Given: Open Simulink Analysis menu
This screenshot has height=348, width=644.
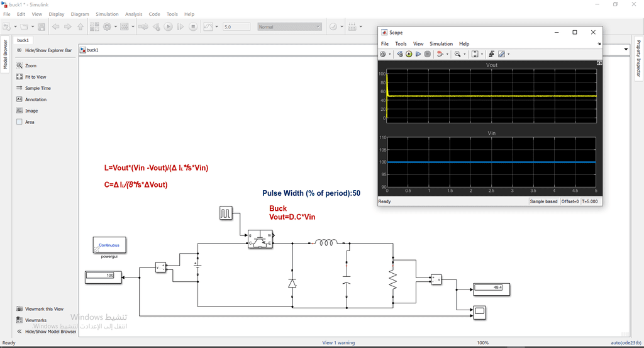Looking at the screenshot, I should (133, 14).
